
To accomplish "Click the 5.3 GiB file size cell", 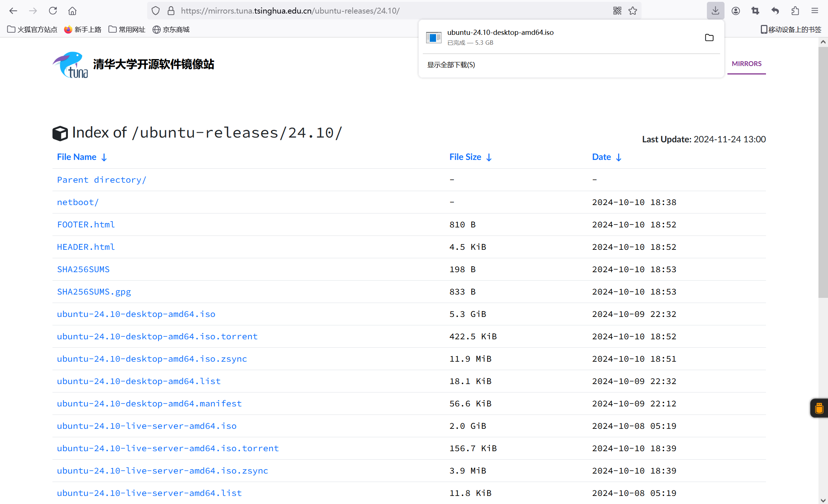I will click(468, 314).
